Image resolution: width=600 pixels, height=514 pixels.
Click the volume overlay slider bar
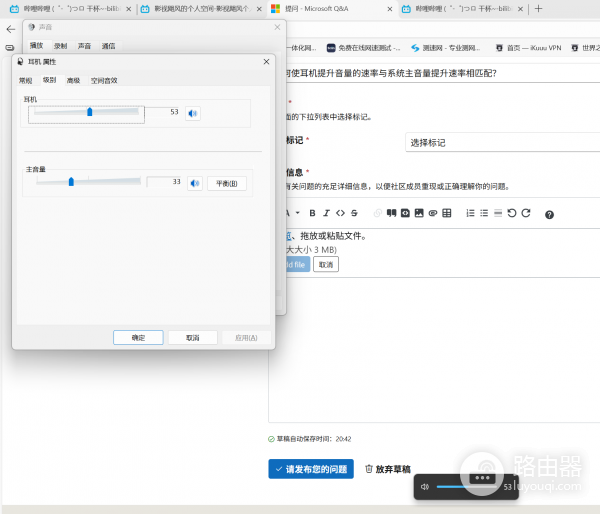coord(466,486)
